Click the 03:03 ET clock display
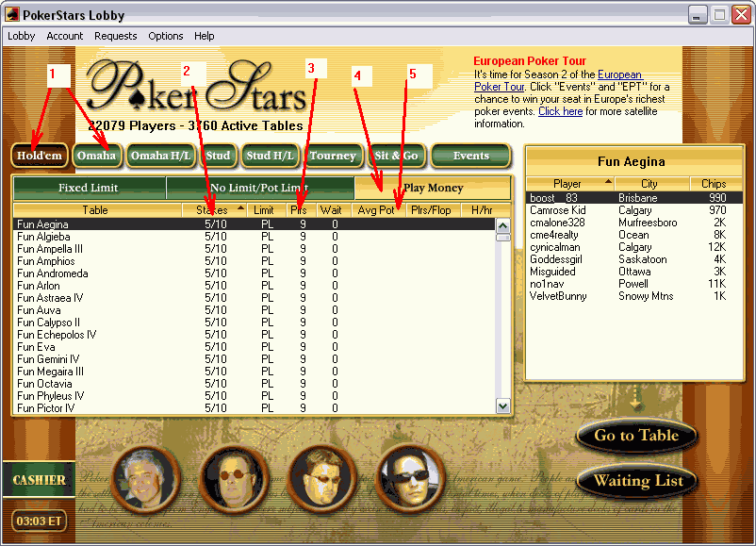The width and height of the screenshot is (756, 546). (39, 521)
